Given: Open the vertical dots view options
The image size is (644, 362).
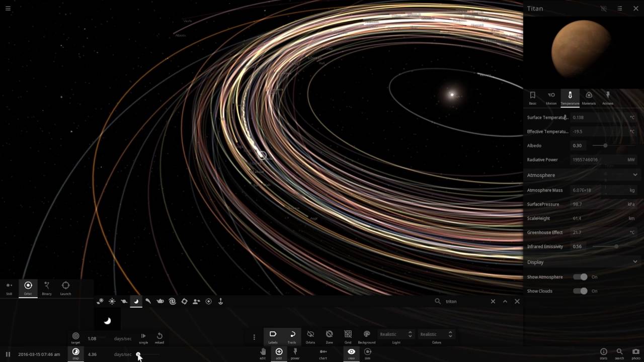Looking at the screenshot, I should 254,337.
